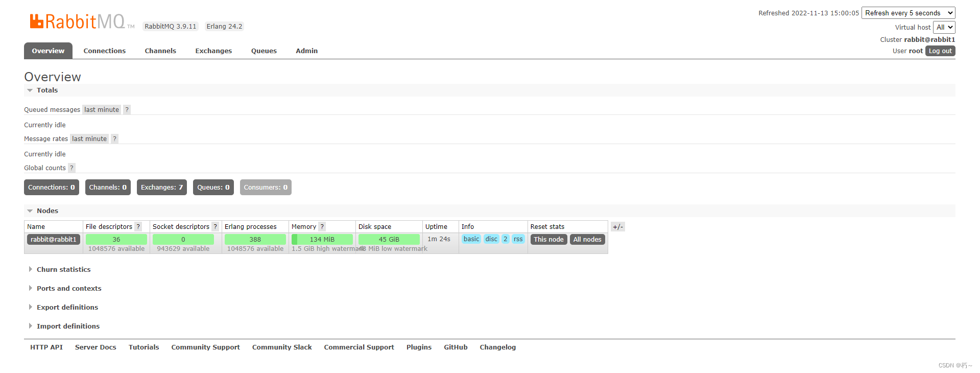Viewport: 980px width, 373px height.
Task: Open the Plugins link
Action: point(419,347)
